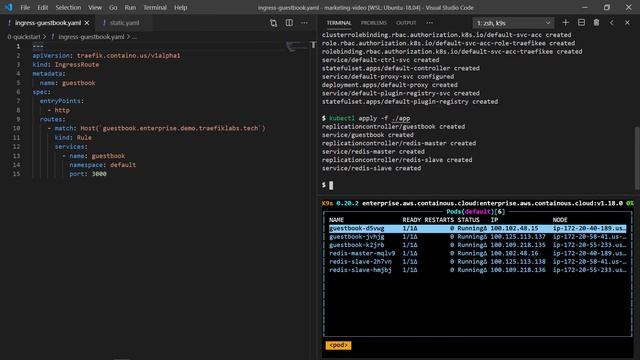Open the Help menu
640x360 pixels.
click(180, 7)
